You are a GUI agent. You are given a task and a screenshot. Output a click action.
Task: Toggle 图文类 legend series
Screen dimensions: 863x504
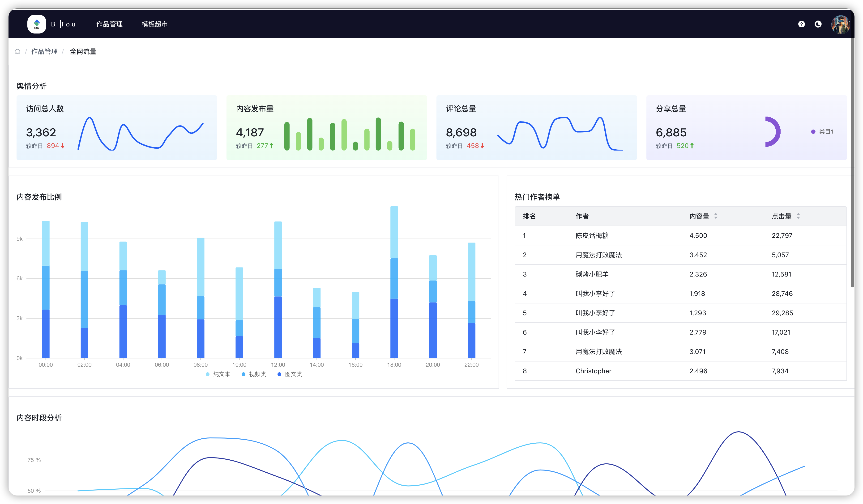coord(290,374)
